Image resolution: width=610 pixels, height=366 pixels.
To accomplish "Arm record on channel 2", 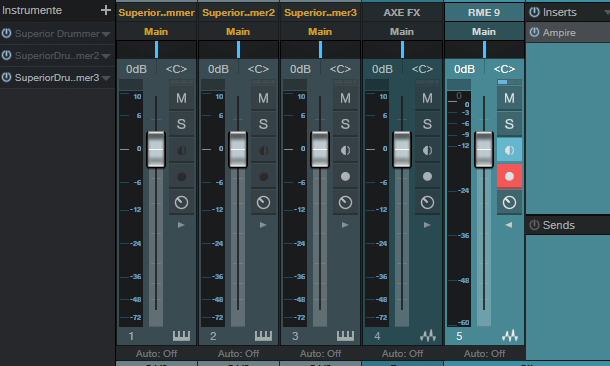I will [263, 176].
